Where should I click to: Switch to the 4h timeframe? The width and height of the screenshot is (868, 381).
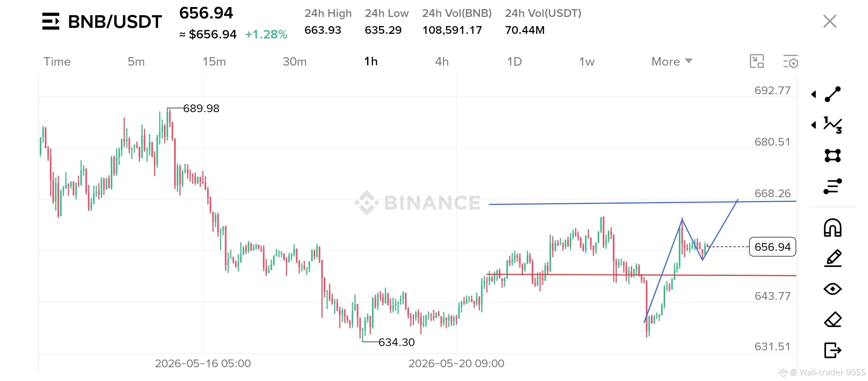coord(442,61)
